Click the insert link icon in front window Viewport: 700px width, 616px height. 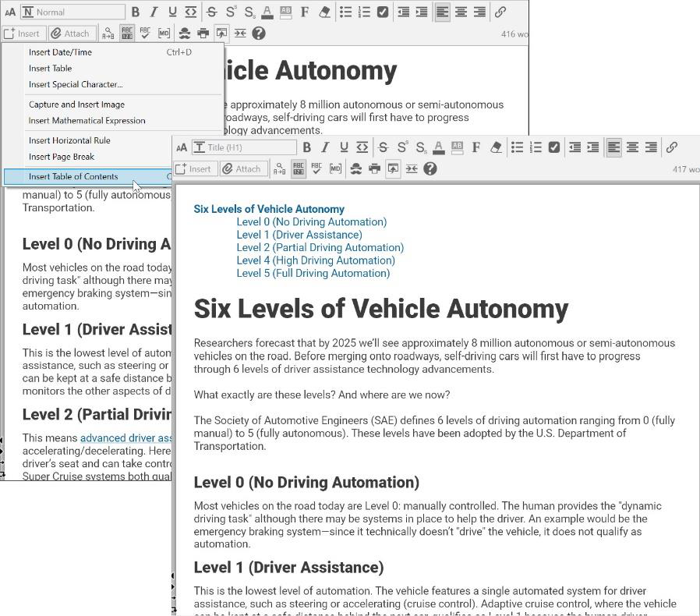click(671, 147)
